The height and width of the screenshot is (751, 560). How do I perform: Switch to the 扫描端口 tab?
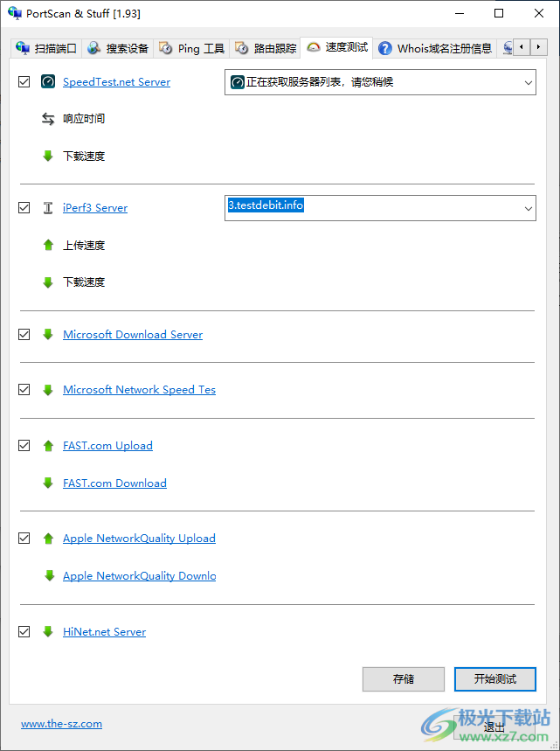(x=46, y=48)
